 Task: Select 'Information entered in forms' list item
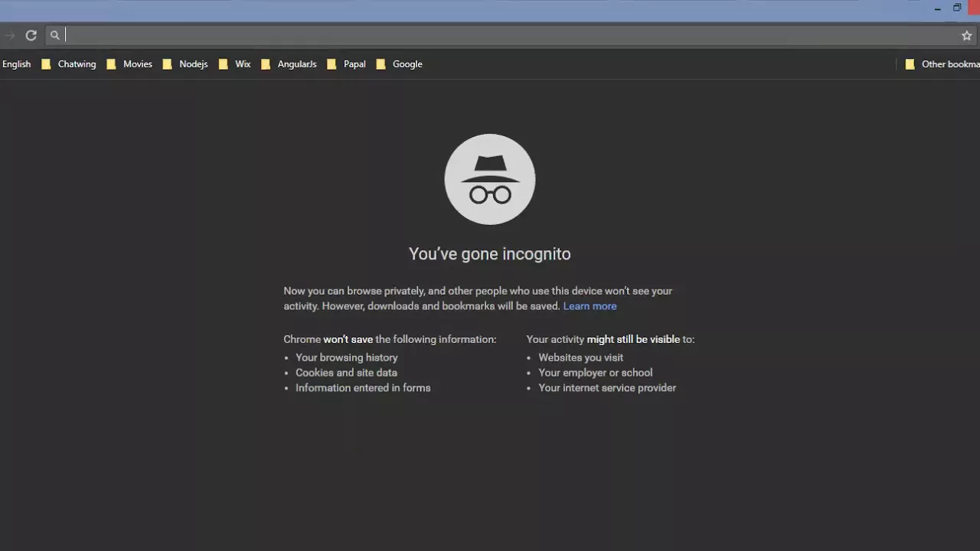click(363, 388)
